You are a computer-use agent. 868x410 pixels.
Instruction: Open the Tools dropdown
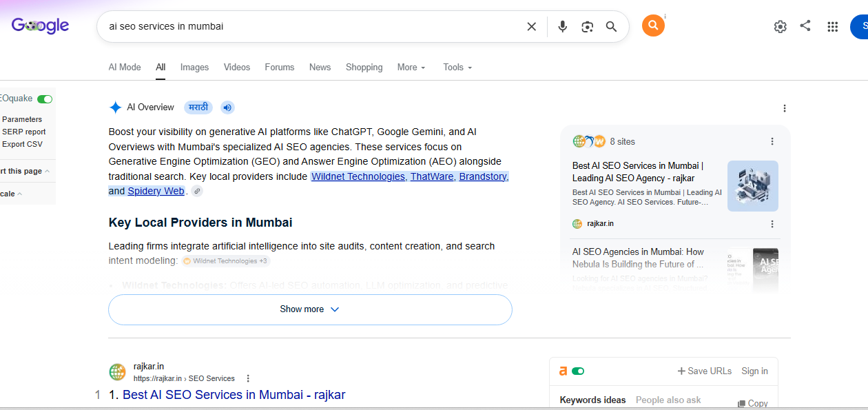(457, 68)
